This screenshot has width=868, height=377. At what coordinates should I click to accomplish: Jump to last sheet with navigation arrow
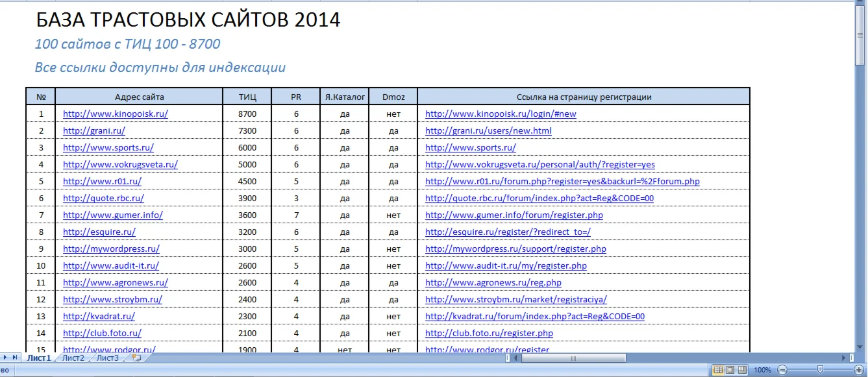tap(14, 358)
